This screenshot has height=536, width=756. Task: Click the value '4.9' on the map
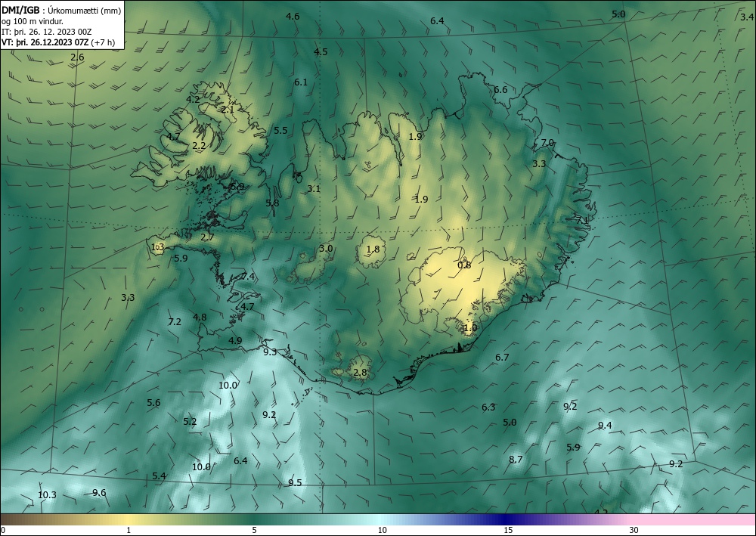click(235, 340)
